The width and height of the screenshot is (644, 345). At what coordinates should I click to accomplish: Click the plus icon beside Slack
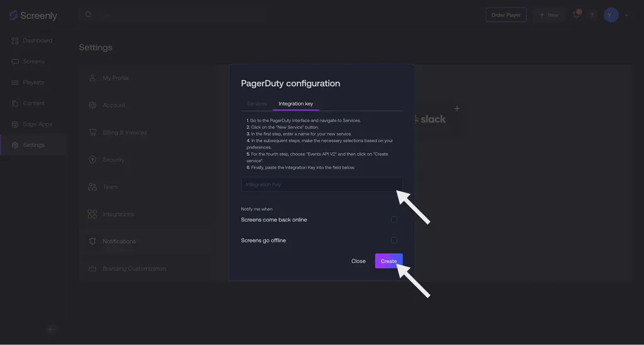coord(457,108)
